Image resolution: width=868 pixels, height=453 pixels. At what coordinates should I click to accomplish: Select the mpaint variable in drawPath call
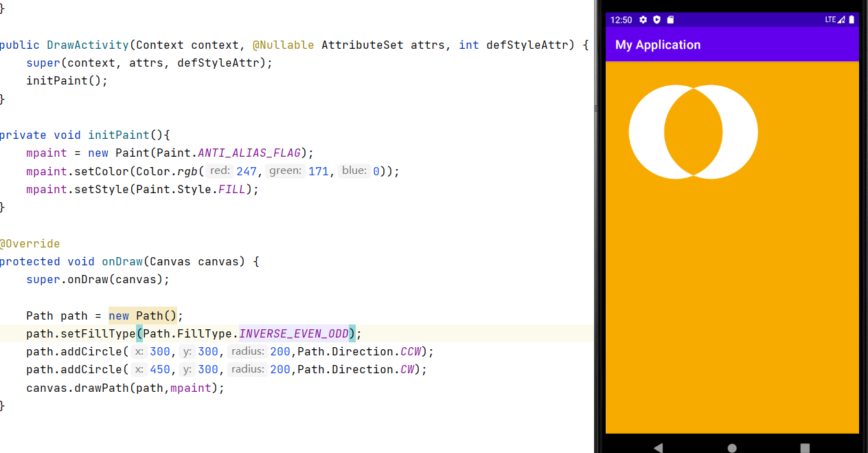[x=190, y=388]
